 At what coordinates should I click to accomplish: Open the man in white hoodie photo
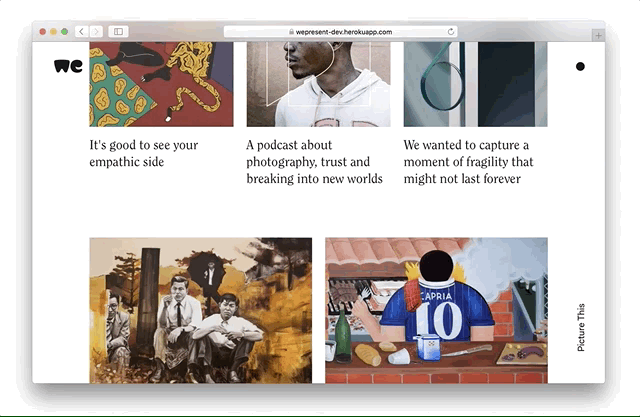[318, 84]
